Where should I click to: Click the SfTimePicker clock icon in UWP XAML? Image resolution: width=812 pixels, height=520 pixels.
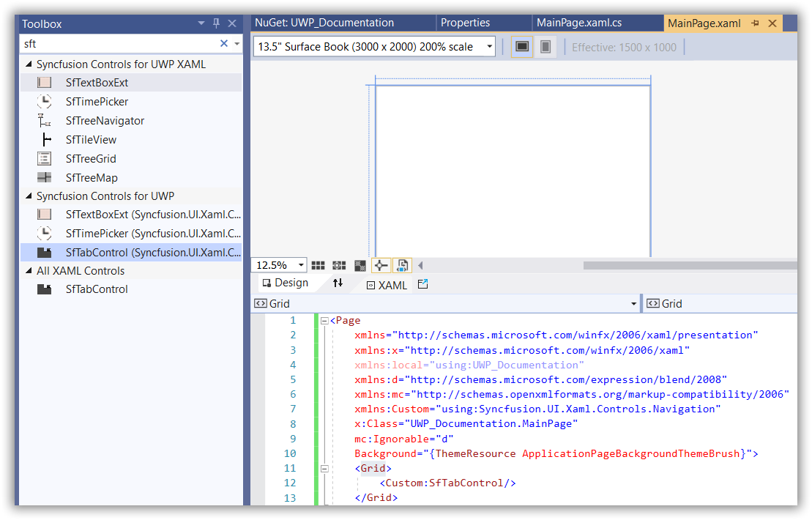point(45,102)
